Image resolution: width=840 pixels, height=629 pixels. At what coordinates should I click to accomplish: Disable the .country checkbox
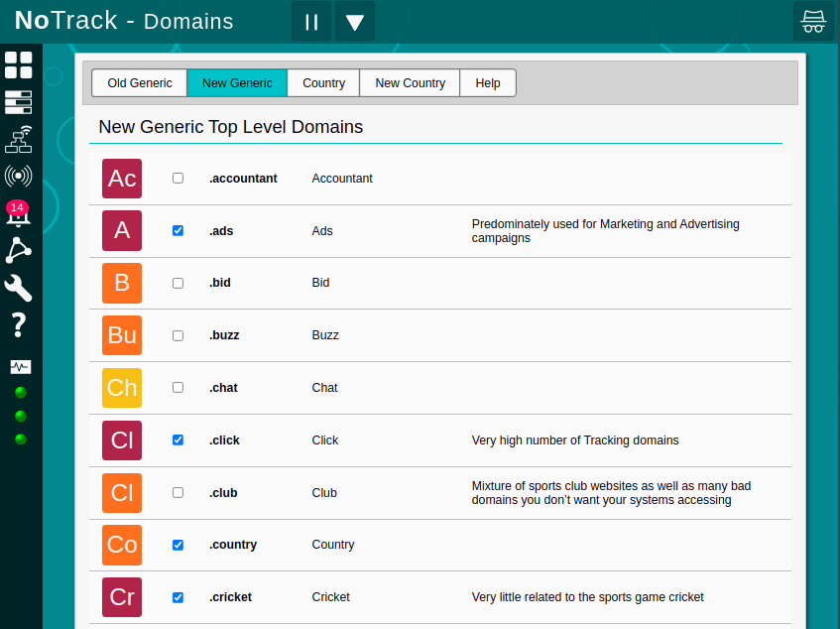point(178,545)
